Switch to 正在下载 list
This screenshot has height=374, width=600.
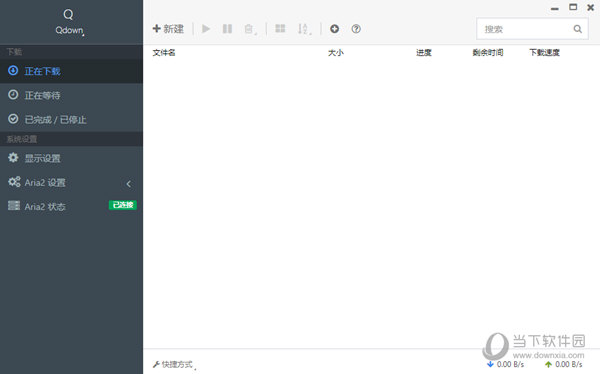72,71
